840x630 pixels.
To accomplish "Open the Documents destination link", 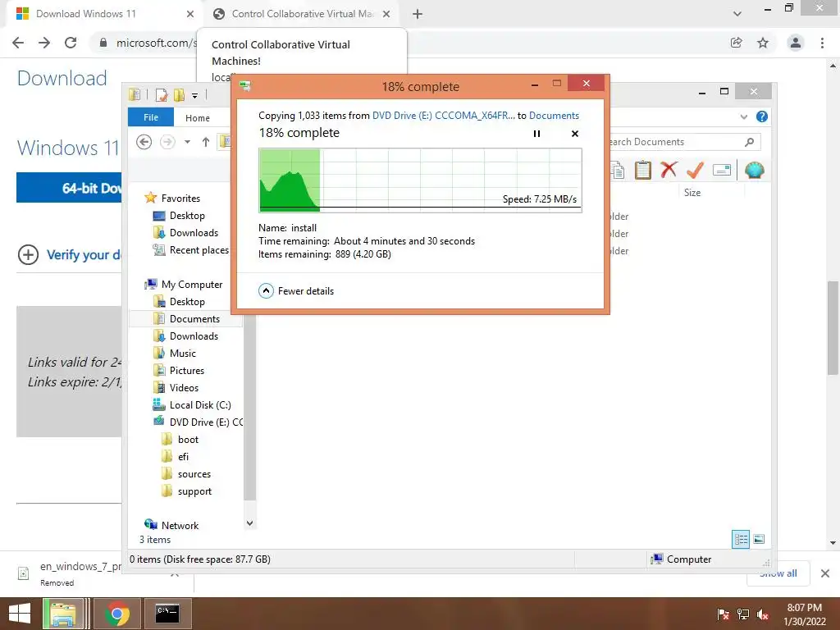I will 554,116.
